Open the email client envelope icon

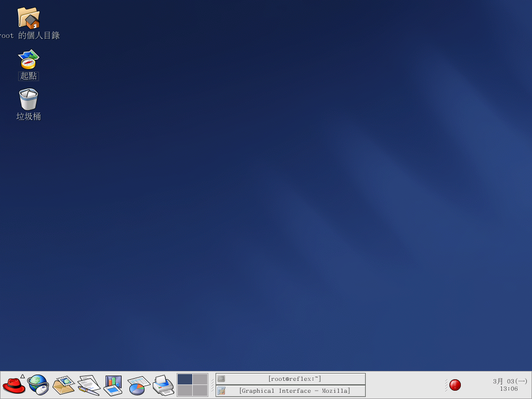(63, 385)
